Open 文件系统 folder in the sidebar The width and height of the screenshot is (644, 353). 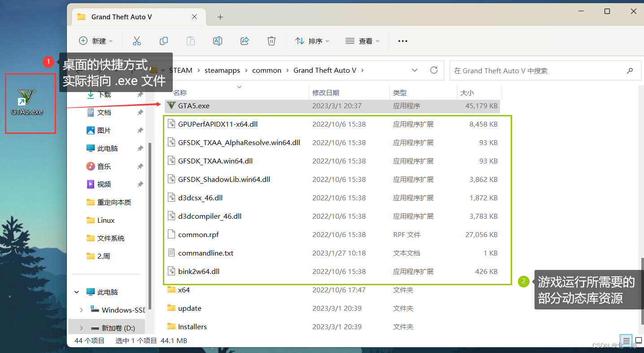[106, 238]
